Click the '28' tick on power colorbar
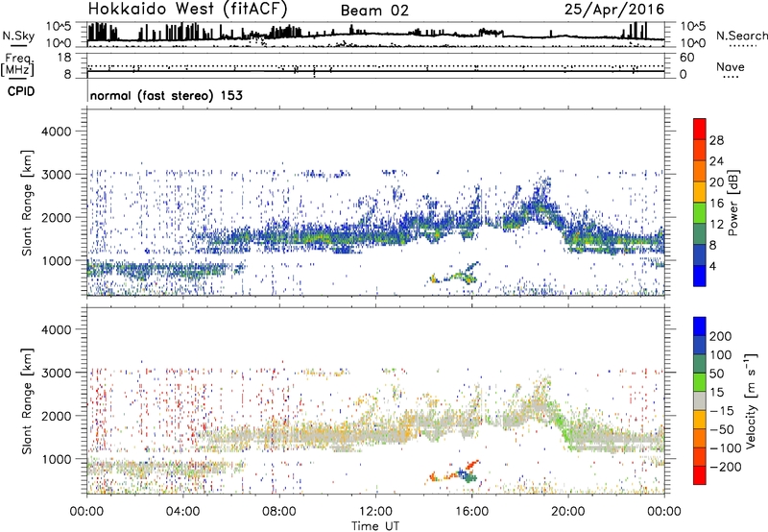Viewport: 768px width, 532px height. [716, 140]
